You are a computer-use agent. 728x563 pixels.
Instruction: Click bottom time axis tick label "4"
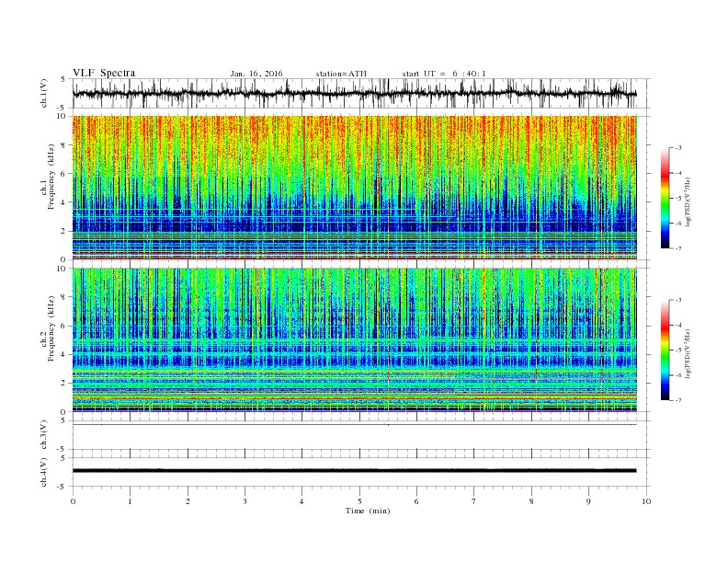301,501
